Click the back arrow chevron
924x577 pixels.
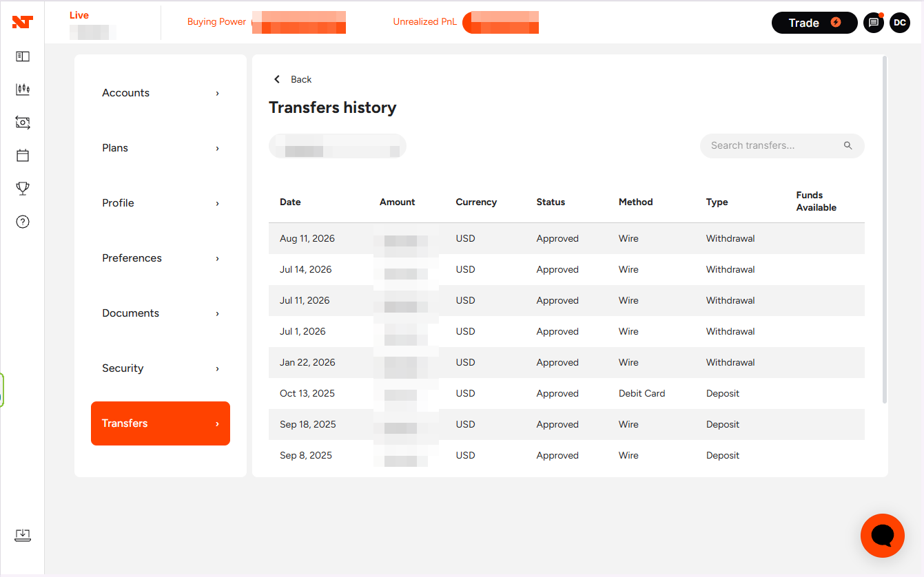[277, 79]
